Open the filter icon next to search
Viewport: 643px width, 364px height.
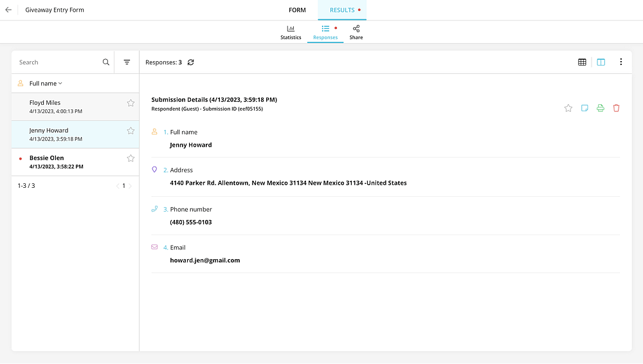(127, 62)
